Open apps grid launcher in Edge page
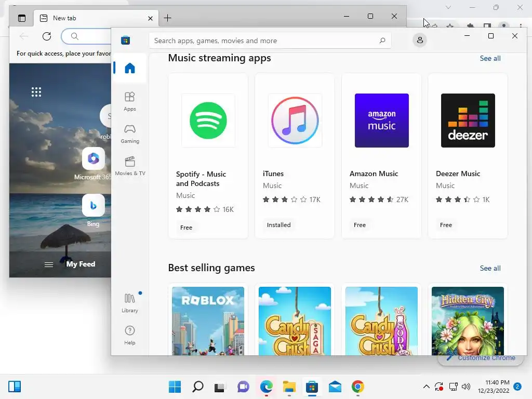532x399 pixels. pos(36,92)
